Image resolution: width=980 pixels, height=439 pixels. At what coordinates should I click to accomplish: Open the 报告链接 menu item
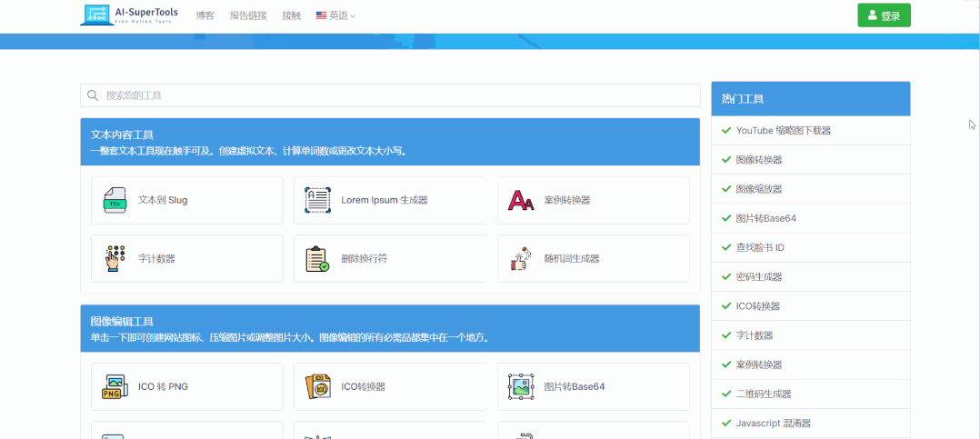click(x=248, y=15)
